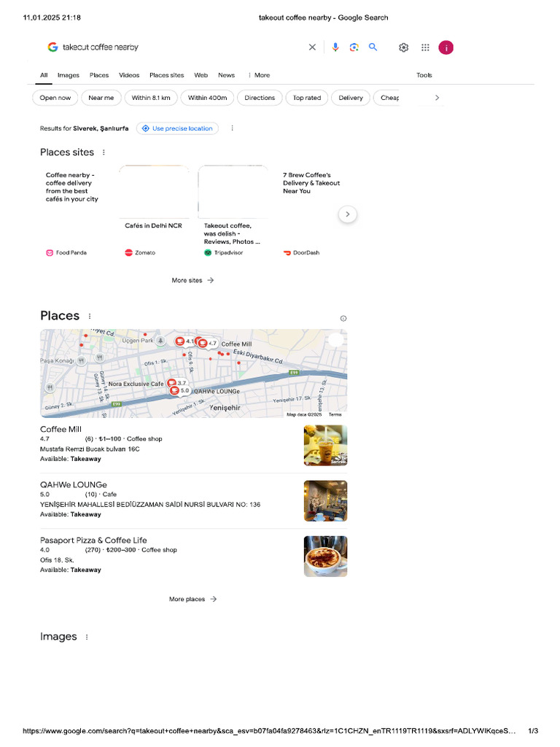Expand the More search tabs menu
560x747 pixels.
pyautogui.click(x=259, y=75)
